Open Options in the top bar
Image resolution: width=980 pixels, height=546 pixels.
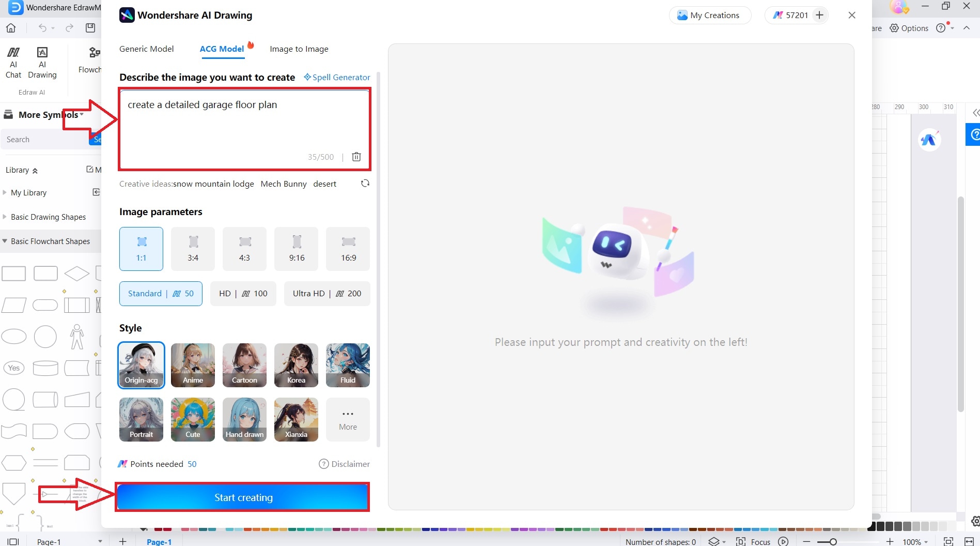coord(909,28)
